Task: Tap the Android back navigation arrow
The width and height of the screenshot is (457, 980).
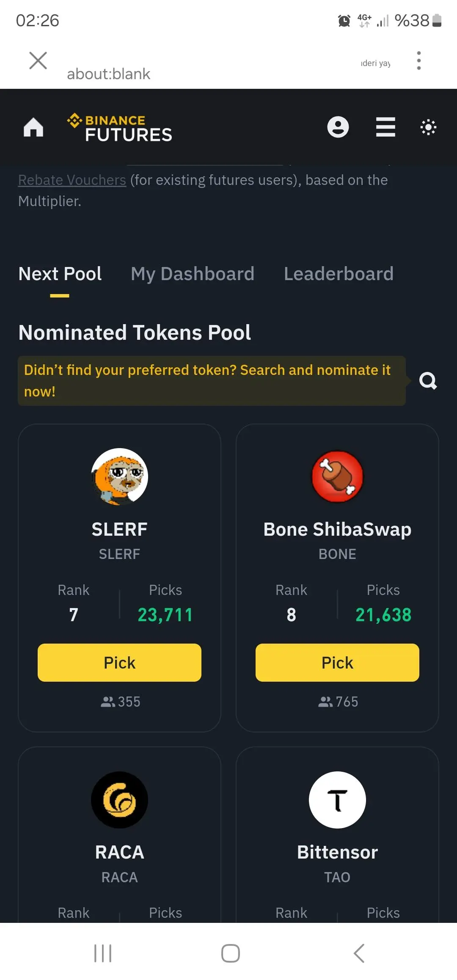Action: [x=359, y=953]
